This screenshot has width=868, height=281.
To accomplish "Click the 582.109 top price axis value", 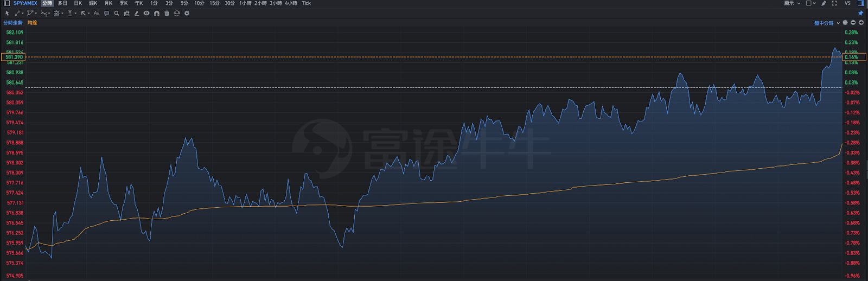I will 15,33.
